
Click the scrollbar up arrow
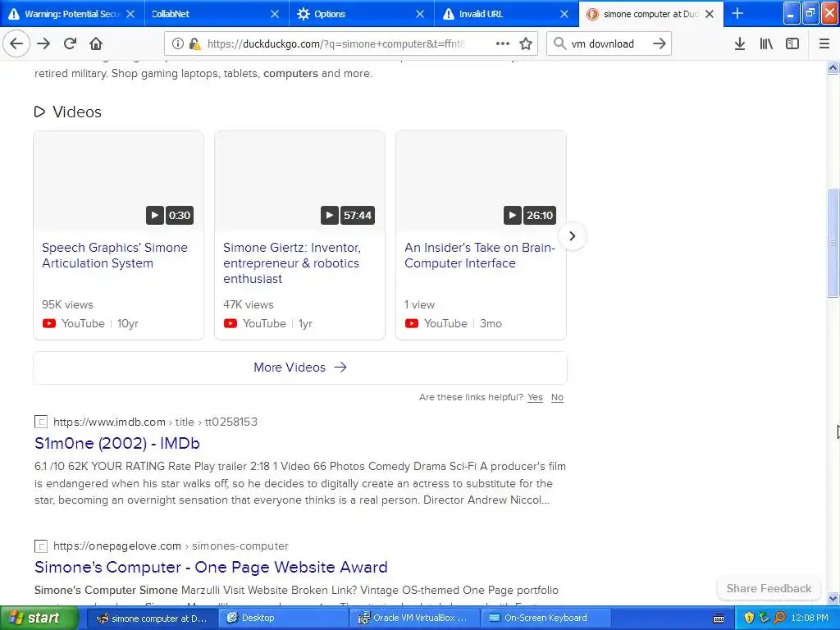[833, 67]
